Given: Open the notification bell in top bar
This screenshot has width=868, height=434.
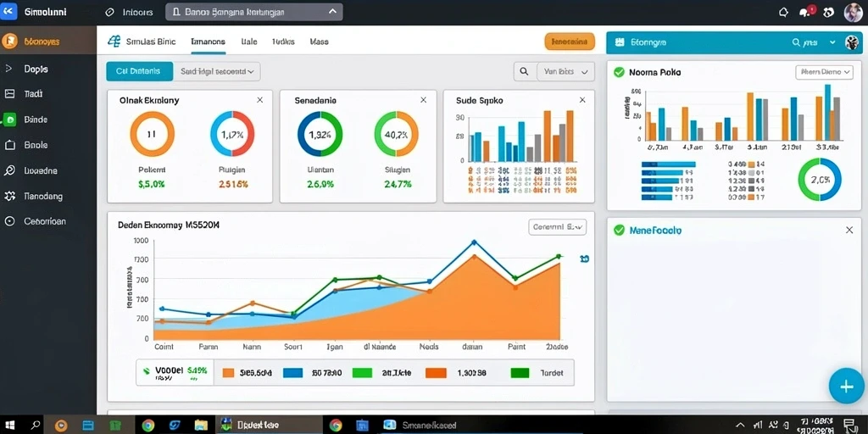Looking at the screenshot, I should [x=783, y=12].
